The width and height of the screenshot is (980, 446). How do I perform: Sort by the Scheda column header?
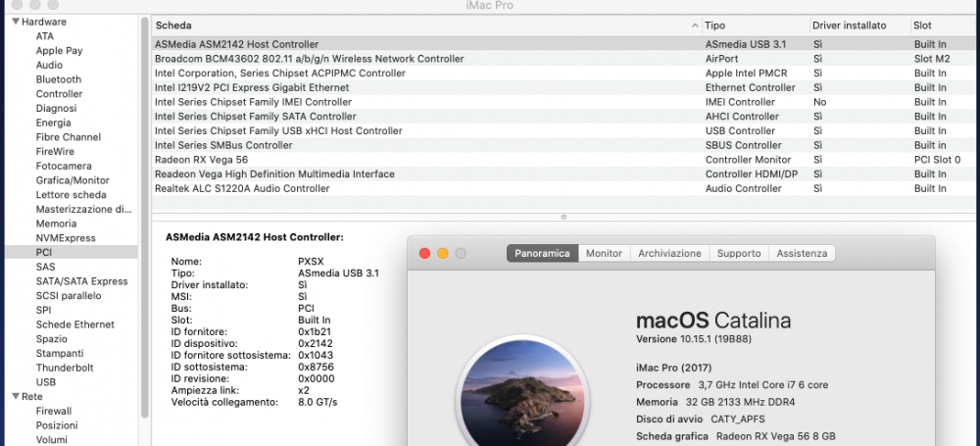tap(427, 25)
